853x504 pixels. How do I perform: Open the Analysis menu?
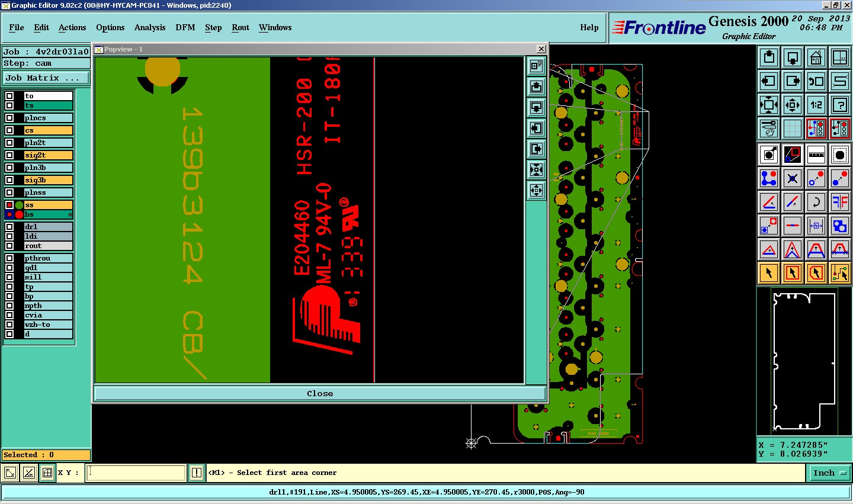pyautogui.click(x=150, y=27)
